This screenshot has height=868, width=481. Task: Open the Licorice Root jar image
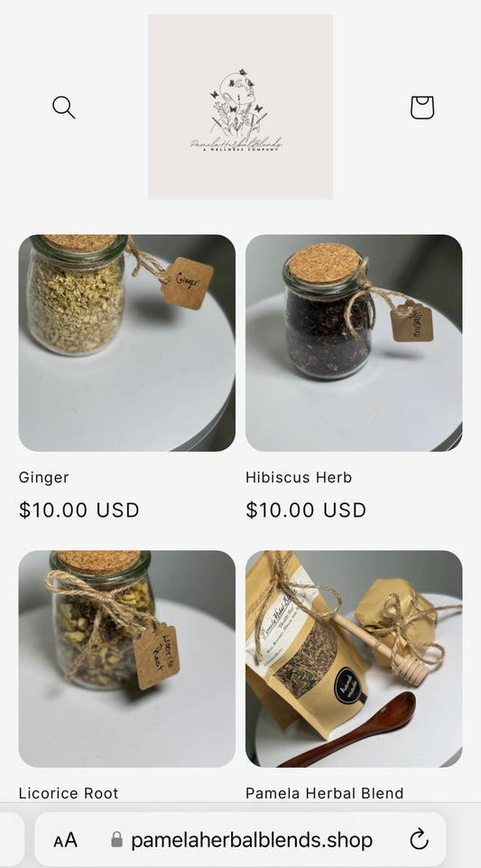pos(126,658)
